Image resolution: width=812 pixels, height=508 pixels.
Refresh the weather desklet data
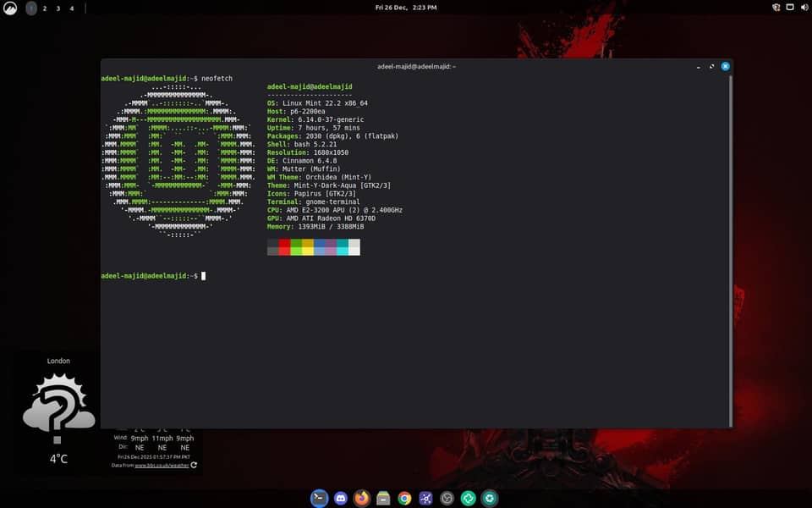tap(194, 465)
